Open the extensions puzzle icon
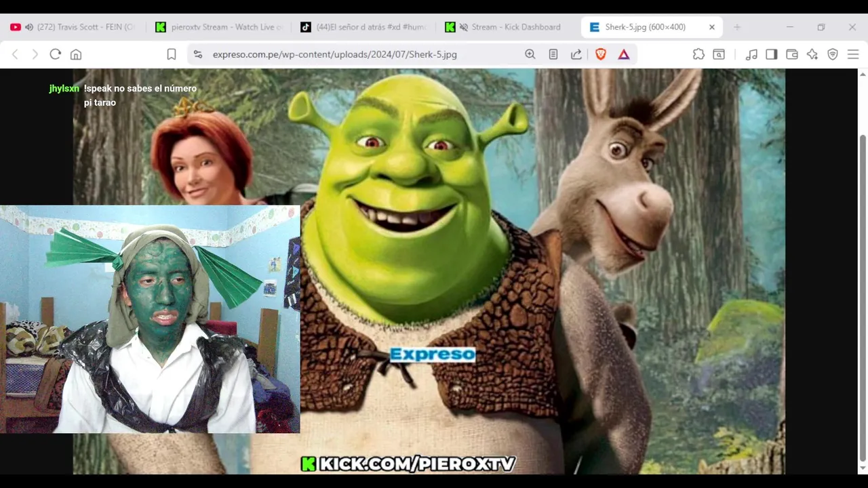The height and width of the screenshot is (488, 868). pyautogui.click(x=698, y=54)
